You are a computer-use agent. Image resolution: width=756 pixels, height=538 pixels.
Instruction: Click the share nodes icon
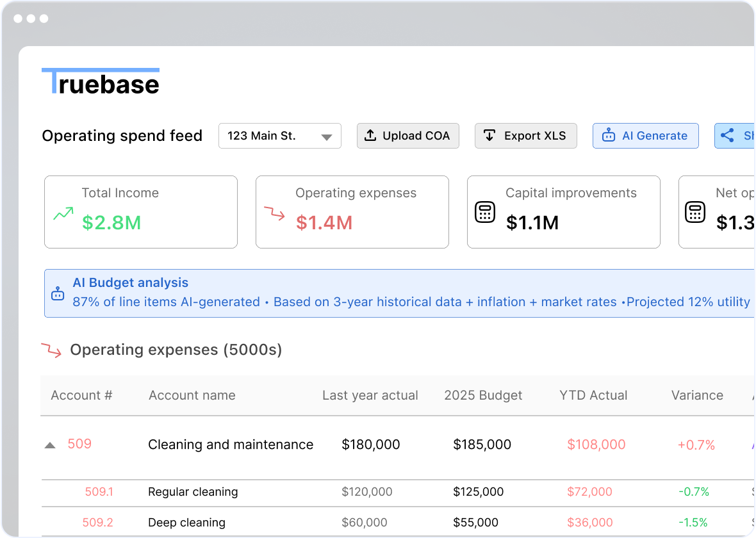tap(727, 136)
